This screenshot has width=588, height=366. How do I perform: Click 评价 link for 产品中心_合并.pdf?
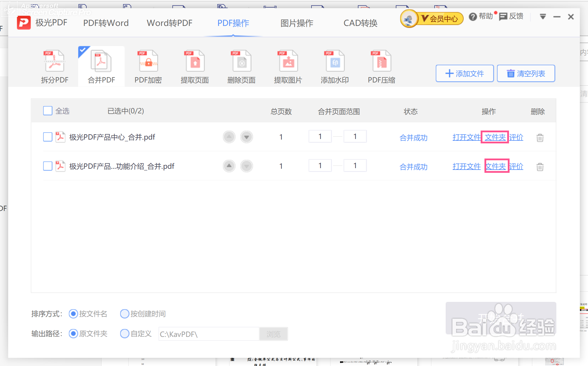tap(516, 137)
